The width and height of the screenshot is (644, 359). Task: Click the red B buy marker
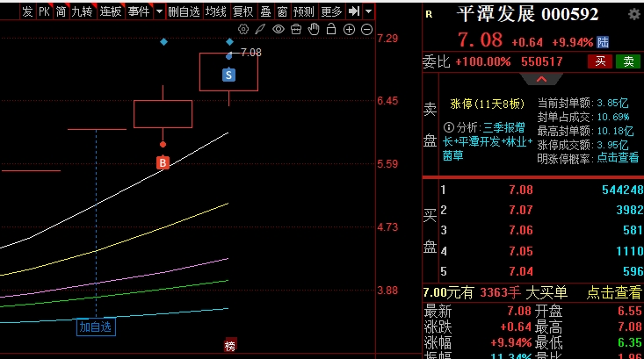(x=163, y=163)
